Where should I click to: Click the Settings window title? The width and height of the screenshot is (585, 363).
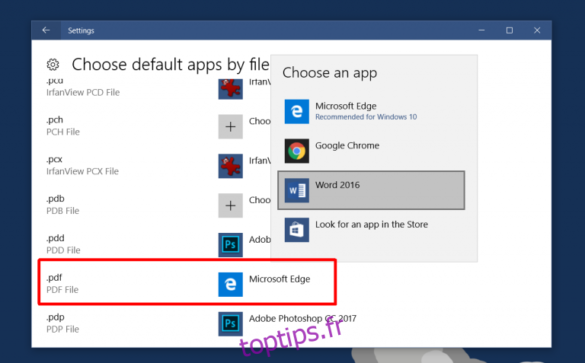click(x=81, y=31)
